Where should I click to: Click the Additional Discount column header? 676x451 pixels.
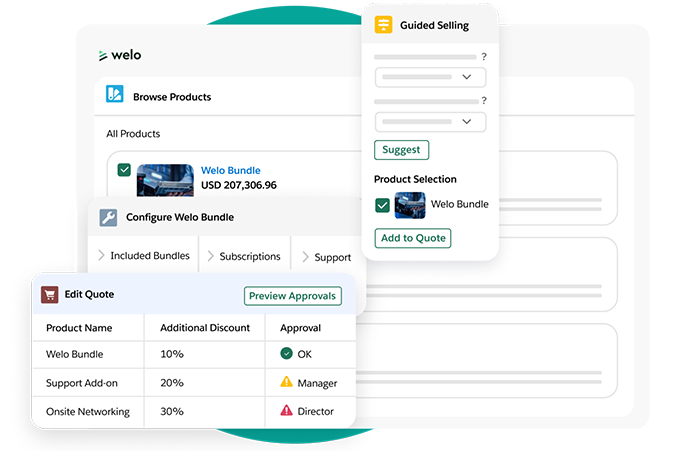(x=205, y=328)
